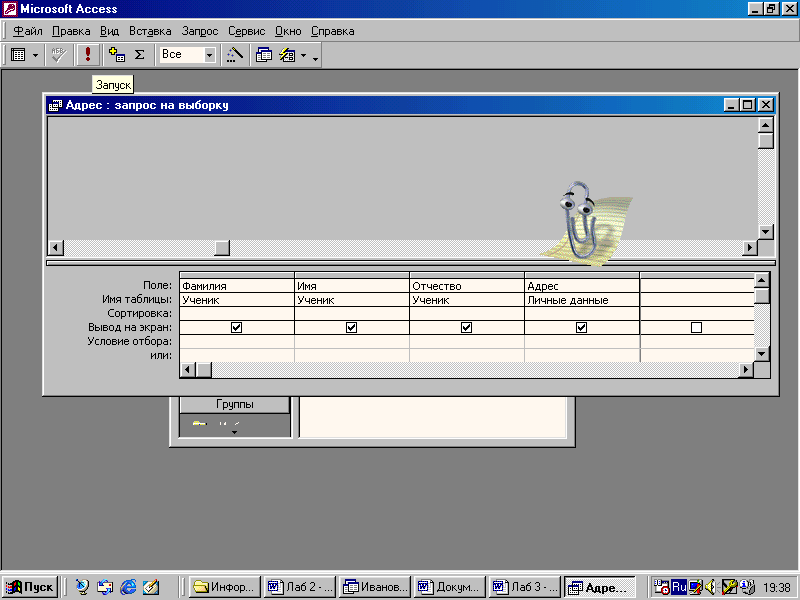This screenshot has height=600, width=800.
Task: Click the design grid's vertical scrollbar up arrow
Action: pos(761,280)
